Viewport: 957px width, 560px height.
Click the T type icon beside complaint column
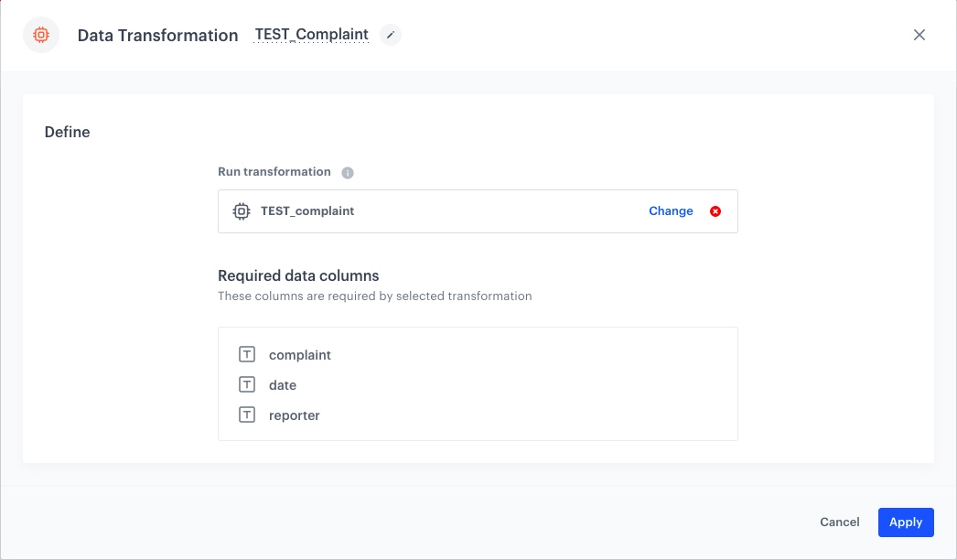click(246, 354)
